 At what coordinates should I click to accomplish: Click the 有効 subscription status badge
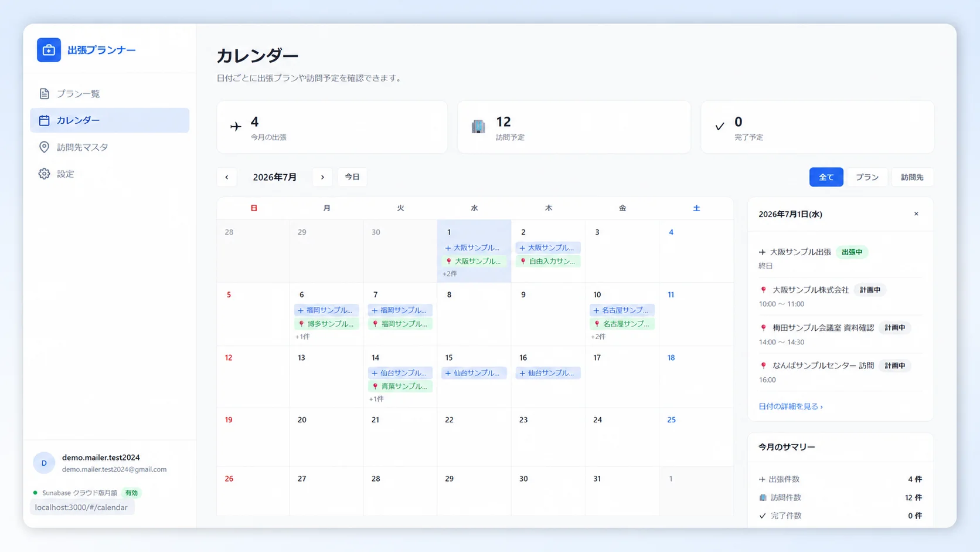[131, 493]
